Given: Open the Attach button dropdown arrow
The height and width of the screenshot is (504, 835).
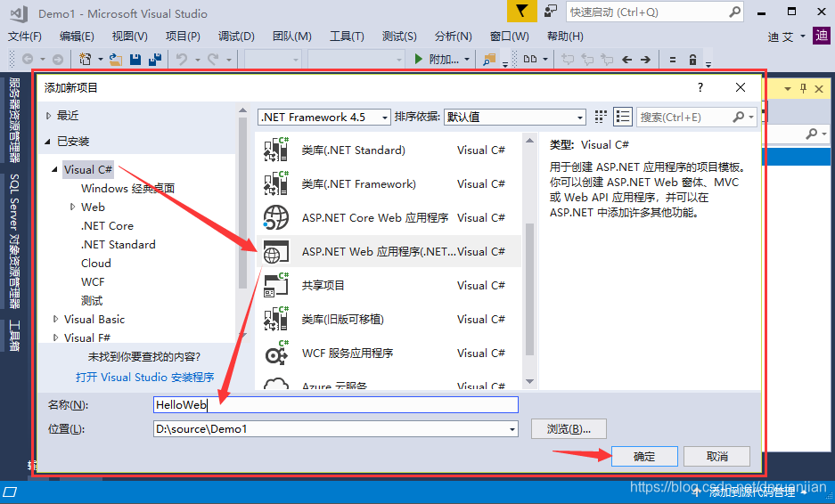Looking at the screenshot, I should (x=467, y=59).
